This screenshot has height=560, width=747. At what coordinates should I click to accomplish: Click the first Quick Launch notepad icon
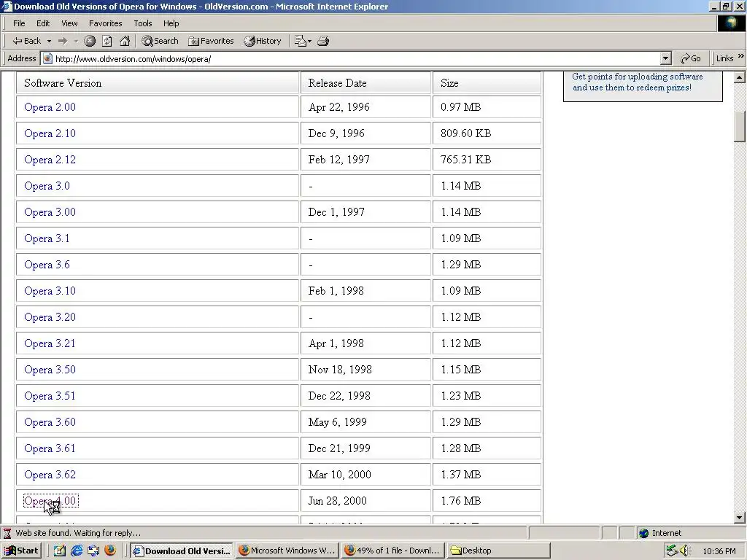pyautogui.click(x=60, y=551)
